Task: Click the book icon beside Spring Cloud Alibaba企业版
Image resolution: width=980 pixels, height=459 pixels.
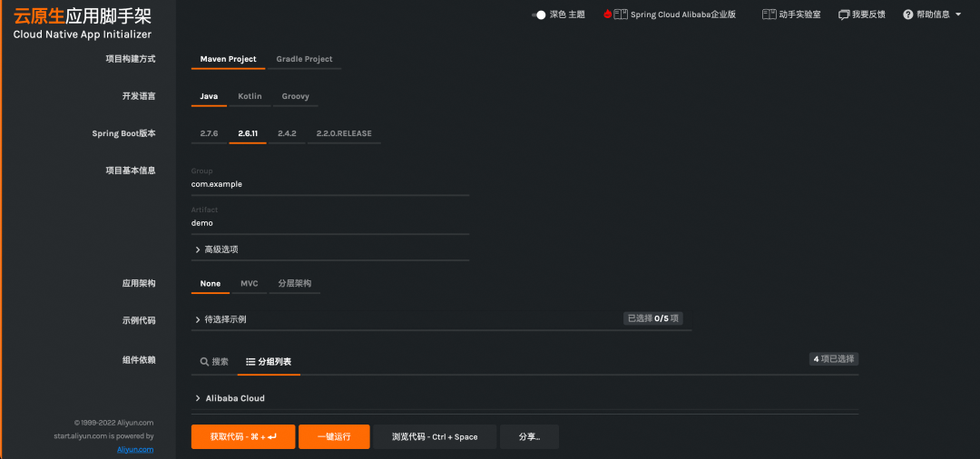Action: (x=621, y=15)
